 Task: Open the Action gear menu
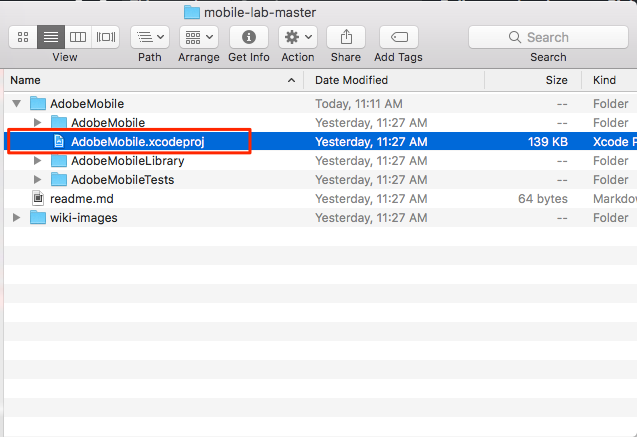click(298, 37)
